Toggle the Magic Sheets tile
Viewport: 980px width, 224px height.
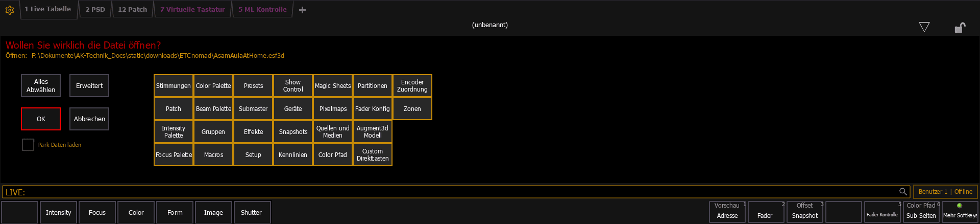point(333,86)
